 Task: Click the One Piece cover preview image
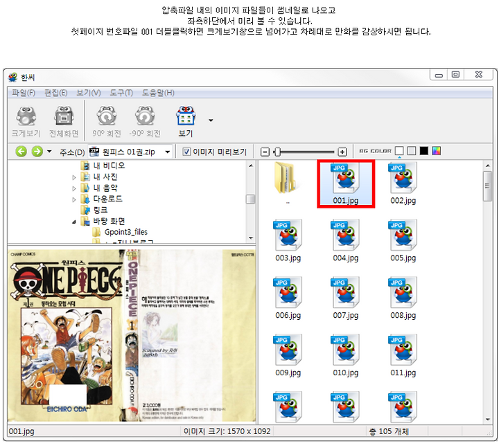(132, 335)
